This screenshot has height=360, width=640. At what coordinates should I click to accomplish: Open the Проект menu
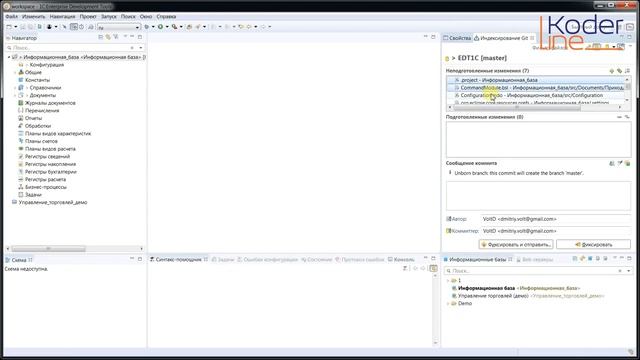(88, 17)
